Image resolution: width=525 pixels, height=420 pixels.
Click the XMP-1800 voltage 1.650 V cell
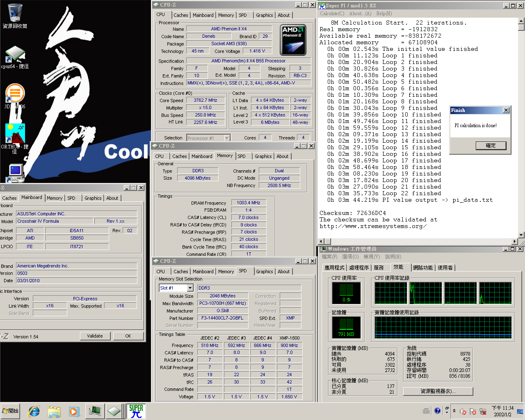[x=289, y=397]
